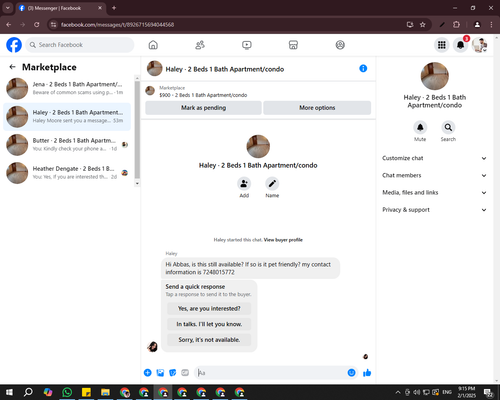This screenshot has height=400, width=500.
Task: Click the conversation list scrollbar
Action: point(137,131)
